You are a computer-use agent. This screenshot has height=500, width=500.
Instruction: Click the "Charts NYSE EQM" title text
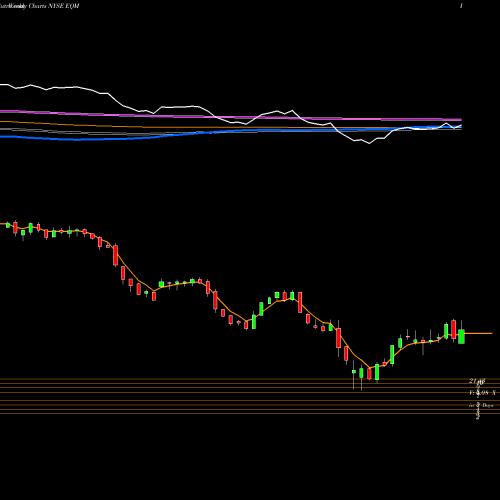tap(54, 6)
